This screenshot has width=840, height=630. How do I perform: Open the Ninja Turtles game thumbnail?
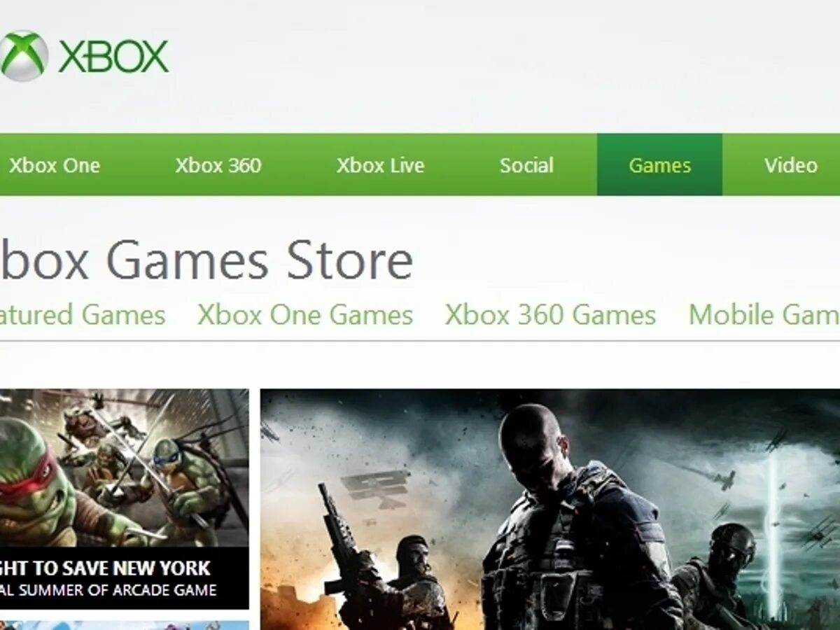[124, 468]
